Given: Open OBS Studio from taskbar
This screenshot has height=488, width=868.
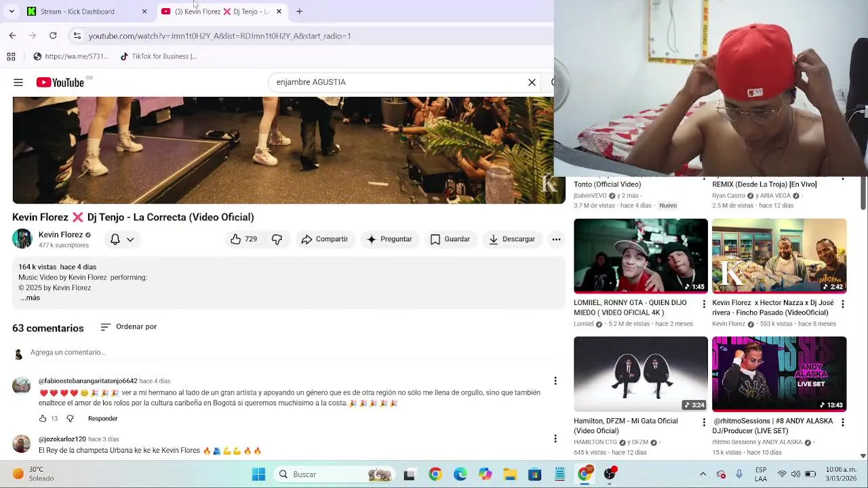Looking at the screenshot, I should [x=610, y=474].
